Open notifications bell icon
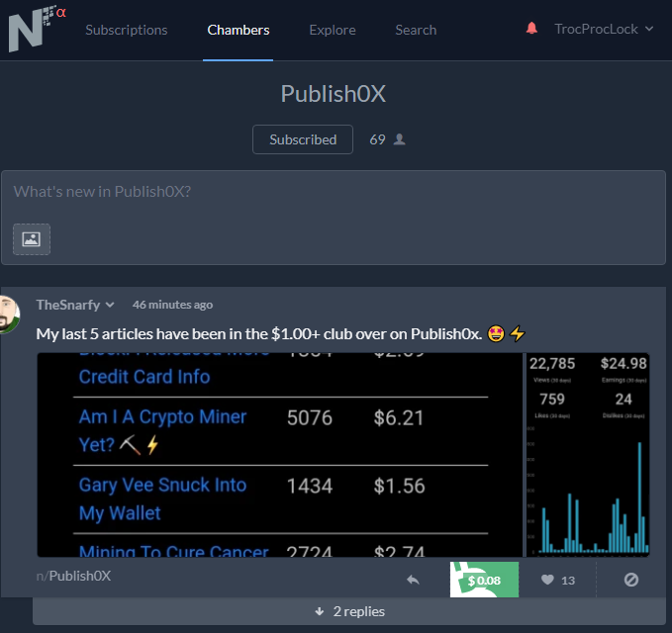This screenshot has height=633, width=672. (531, 29)
